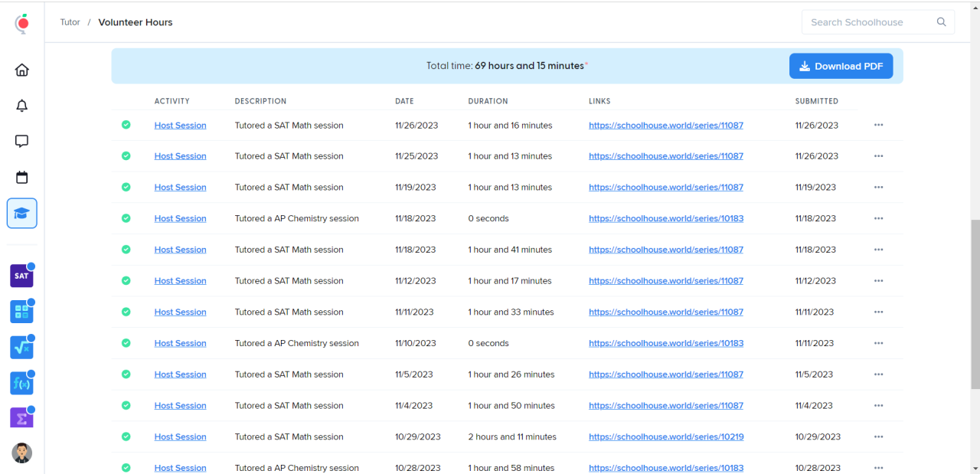Viewport: 980px width, 474px height.
Task: Open more options for 11/5/2023 session
Action: click(x=878, y=374)
